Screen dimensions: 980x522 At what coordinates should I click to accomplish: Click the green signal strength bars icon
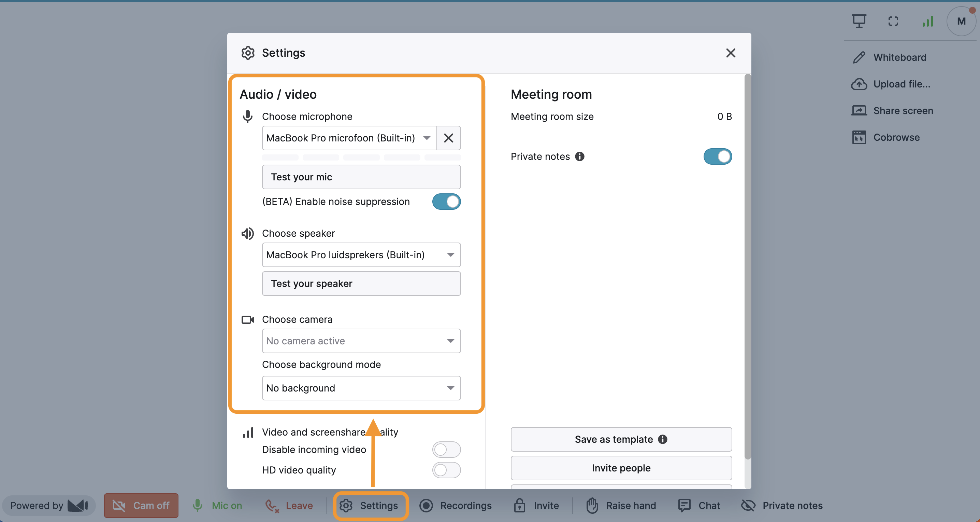(x=927, y=21)
